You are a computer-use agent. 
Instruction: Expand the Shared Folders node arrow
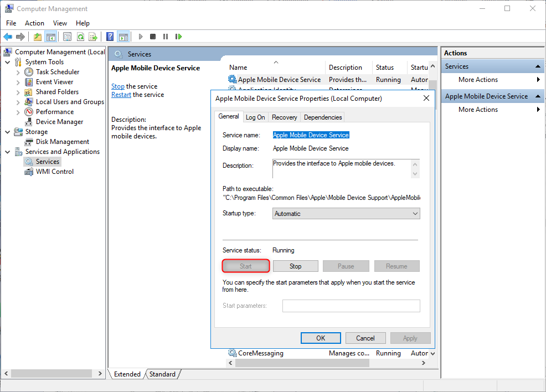tap(18, 92)
